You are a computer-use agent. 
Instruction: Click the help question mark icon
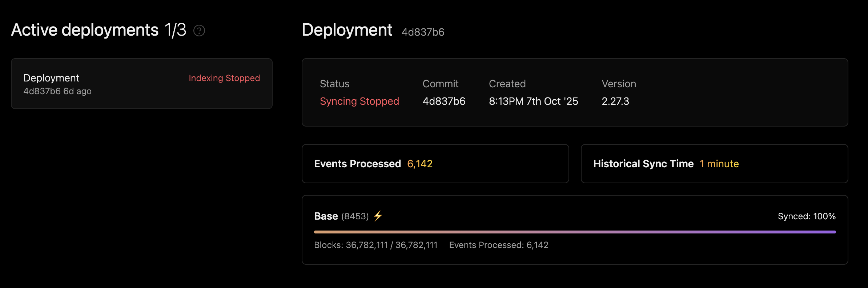click(199, 31)
